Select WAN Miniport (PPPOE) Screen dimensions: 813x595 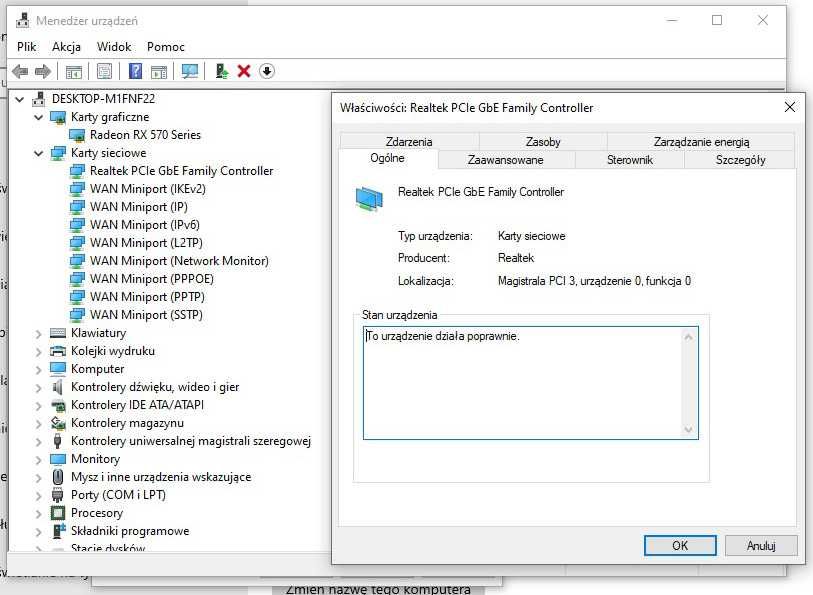(x=152, y=278)
